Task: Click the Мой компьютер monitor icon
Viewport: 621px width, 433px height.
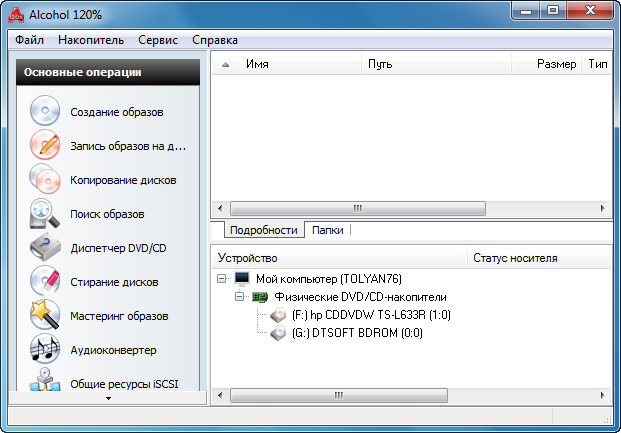Action: [x=242, y=279]
